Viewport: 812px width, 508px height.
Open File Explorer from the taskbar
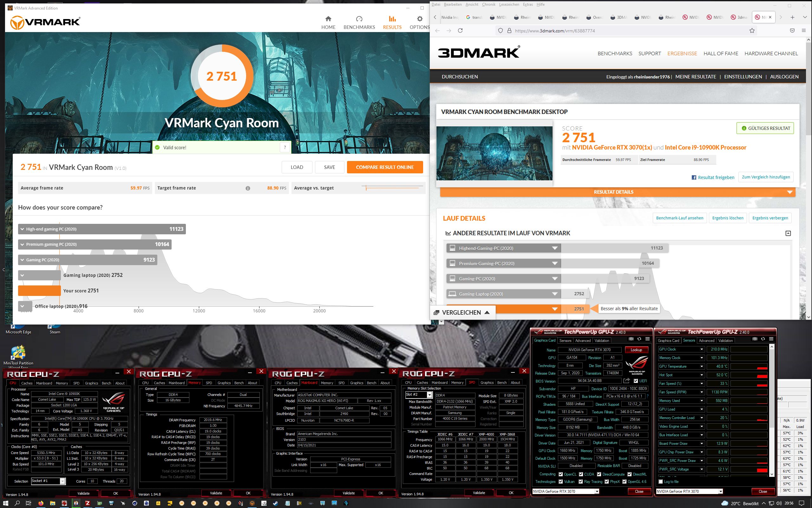click(53, 503)
